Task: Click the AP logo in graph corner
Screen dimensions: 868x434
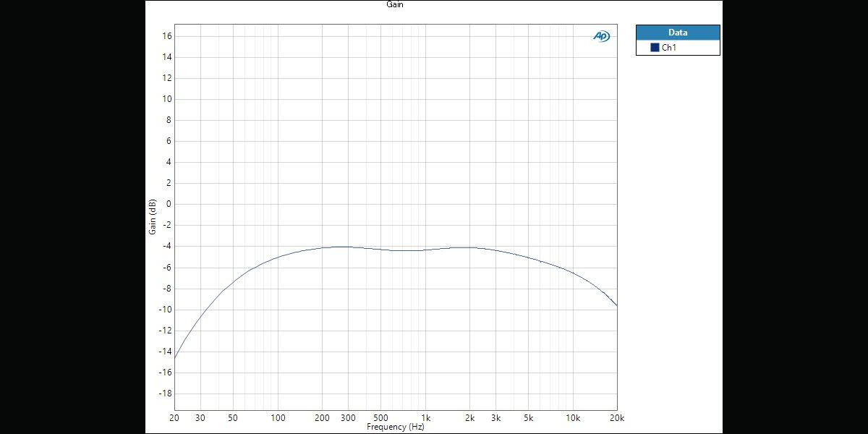Action: coord(601,36)
